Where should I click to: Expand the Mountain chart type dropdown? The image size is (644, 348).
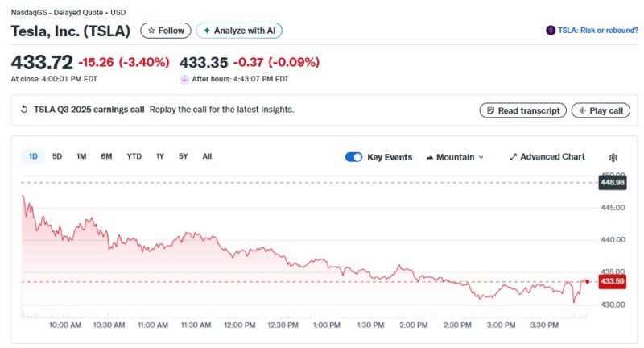pos(455,157)
